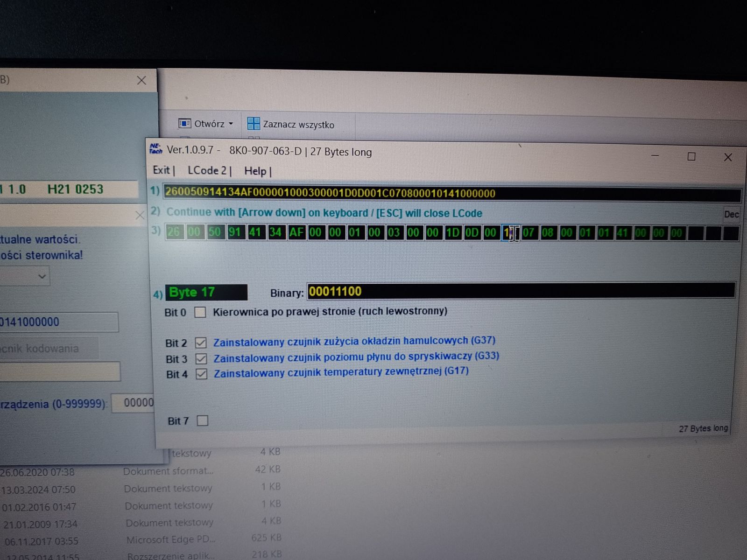Screen dimensions: 747x560
Task: Expand the Otwórz dropdown arrow
Action: tap(231, 124)
